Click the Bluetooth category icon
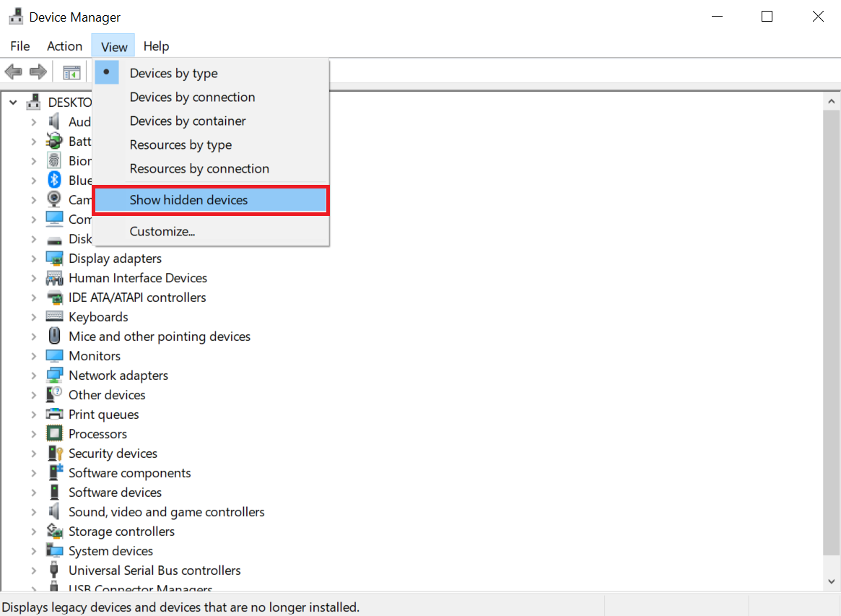This screenshot has width=841, height=616. [56, 180]
